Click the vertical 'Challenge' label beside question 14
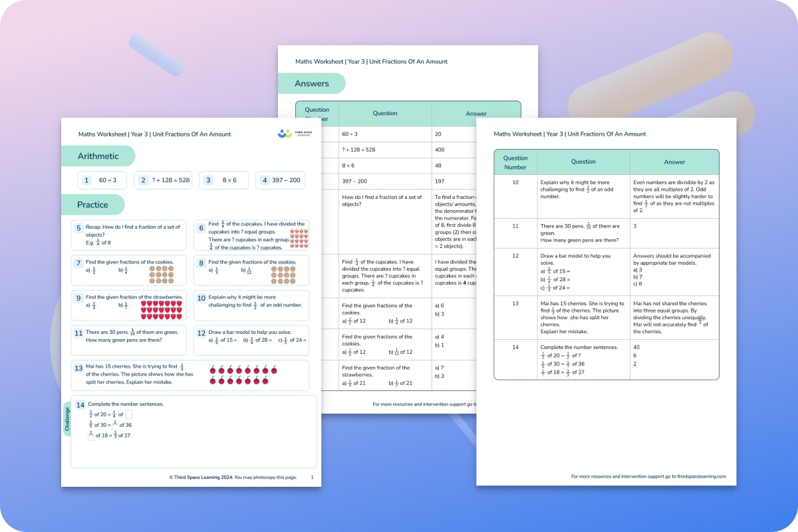798x532 pixels. 67,419
